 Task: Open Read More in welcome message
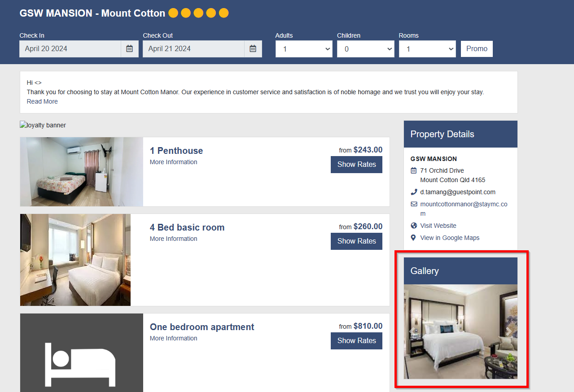coord(42,101)
